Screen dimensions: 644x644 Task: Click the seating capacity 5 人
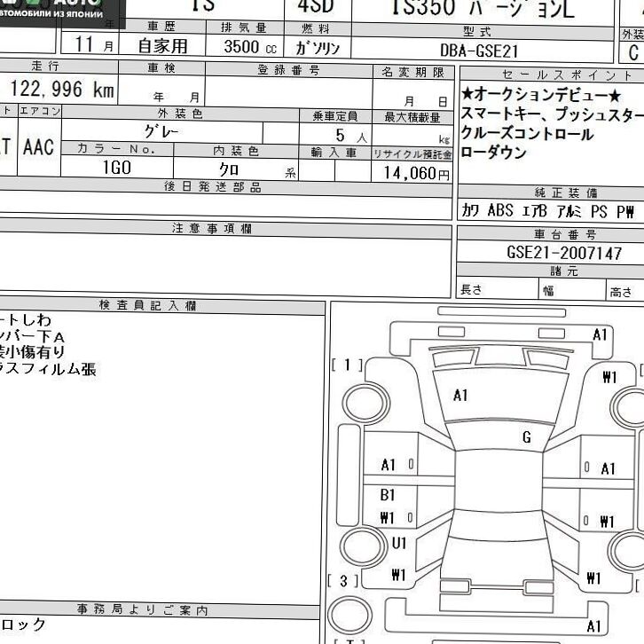351,135
